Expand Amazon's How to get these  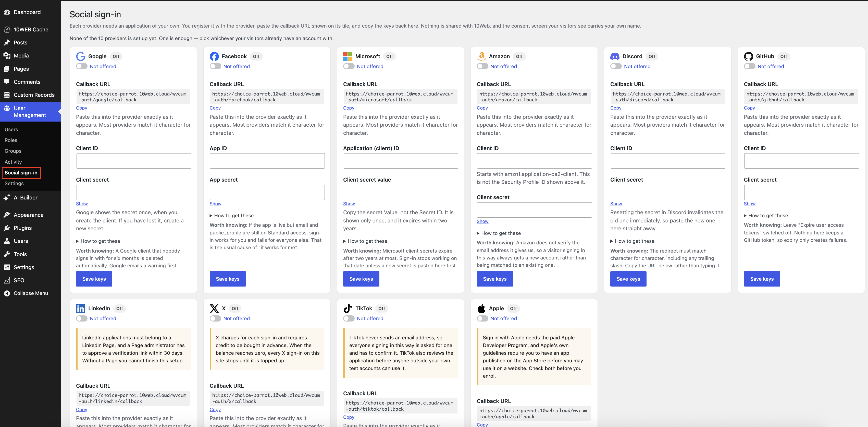click(499, 233)
